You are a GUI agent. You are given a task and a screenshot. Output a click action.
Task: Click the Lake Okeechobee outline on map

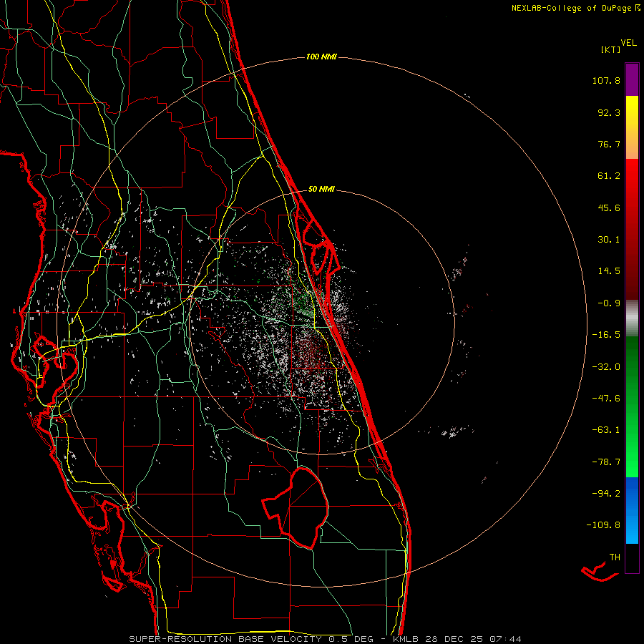296,507
